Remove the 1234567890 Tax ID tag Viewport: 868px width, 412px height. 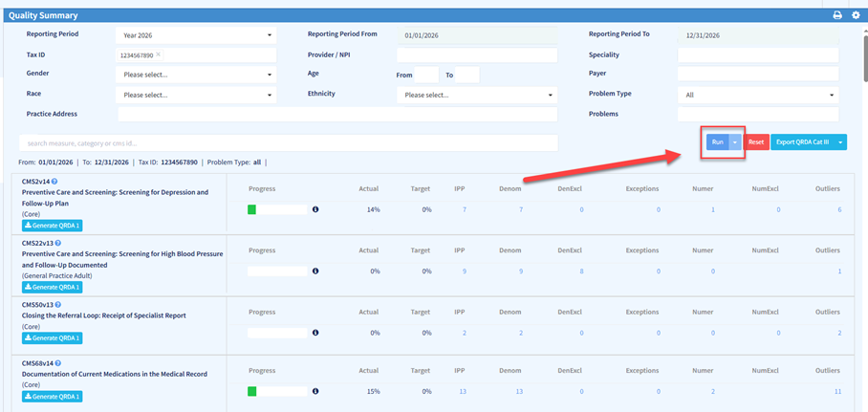tap(159, 55)
